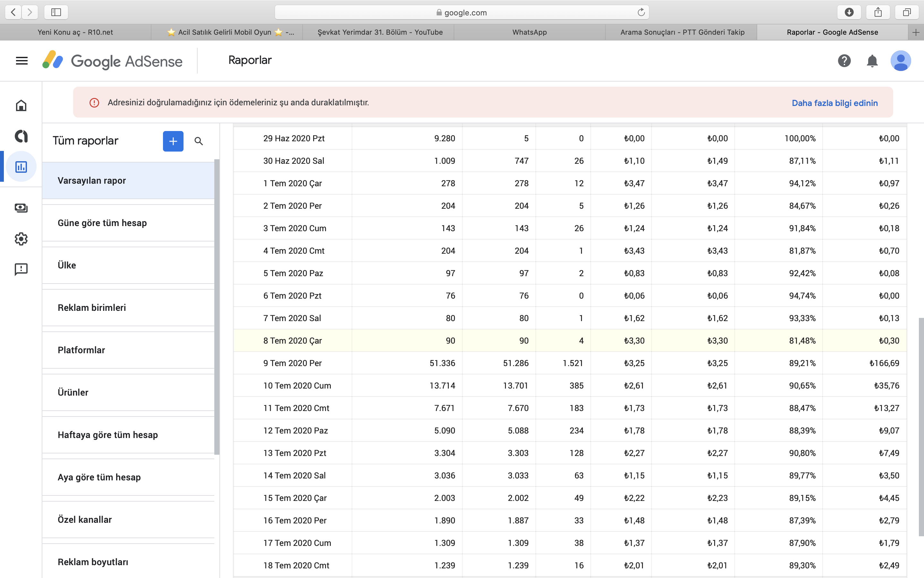The height and width of the screenshot is (578, 924).
Task: Click the ₺166,69 earnings value
Action: [x=884, y=363]
